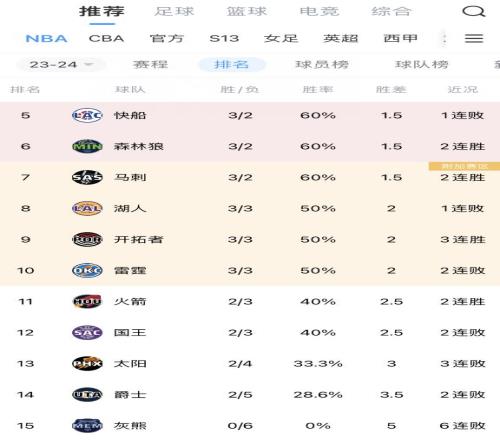Tap the Suns PHX team logo
Viewport: 500px width, 440px height.
coord(87,363)
